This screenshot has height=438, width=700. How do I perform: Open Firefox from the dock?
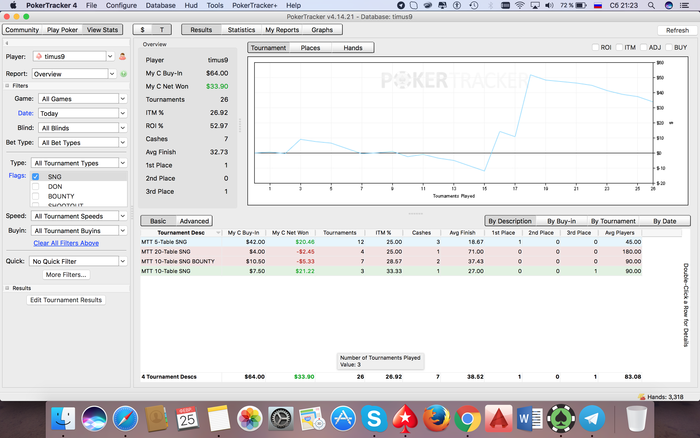pyautogui.click(x=436, y=419)
